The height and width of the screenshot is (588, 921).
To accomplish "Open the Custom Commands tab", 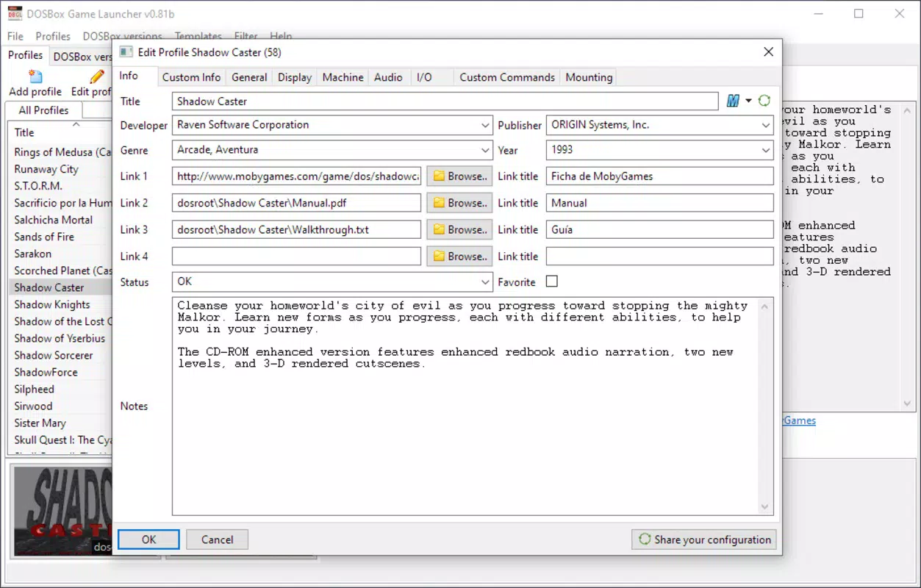I will pos(507,77).
